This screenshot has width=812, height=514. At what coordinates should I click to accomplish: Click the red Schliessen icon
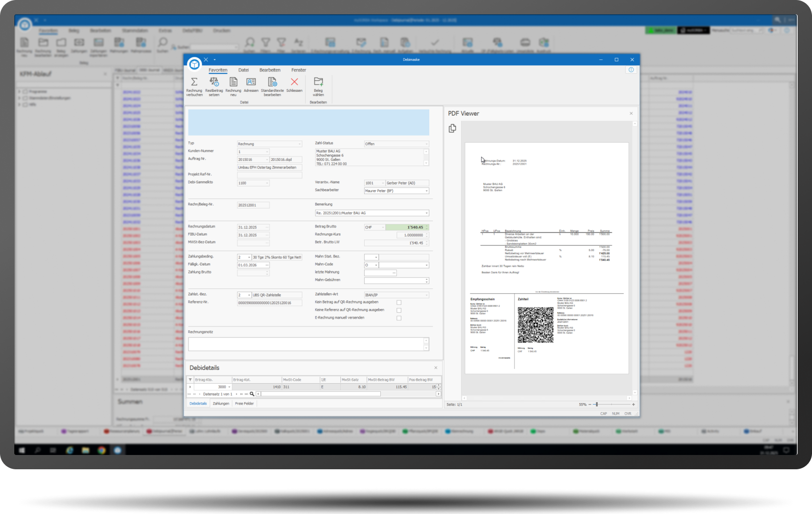294,82
